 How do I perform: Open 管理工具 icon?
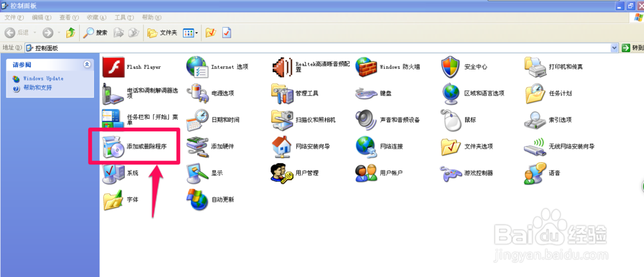click(282, 93)
